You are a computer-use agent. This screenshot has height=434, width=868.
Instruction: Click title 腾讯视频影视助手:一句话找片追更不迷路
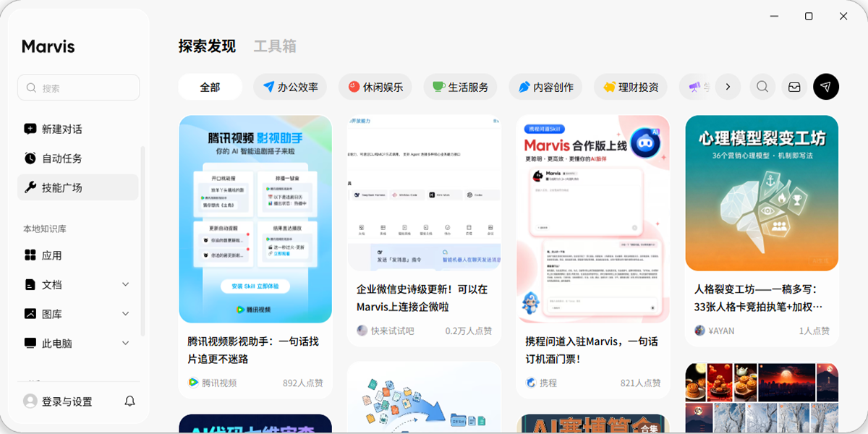coord(253,350)
